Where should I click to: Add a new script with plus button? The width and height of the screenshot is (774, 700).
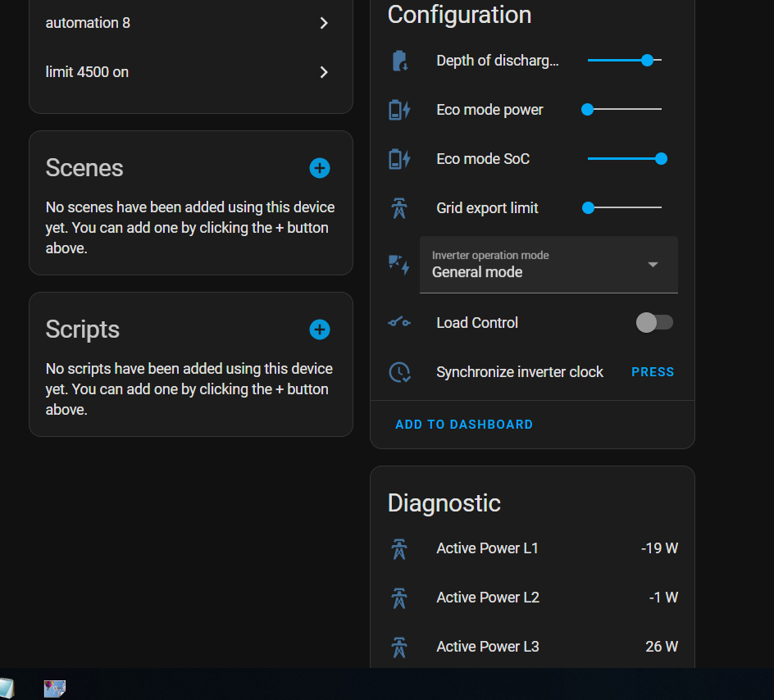(320, 330)
